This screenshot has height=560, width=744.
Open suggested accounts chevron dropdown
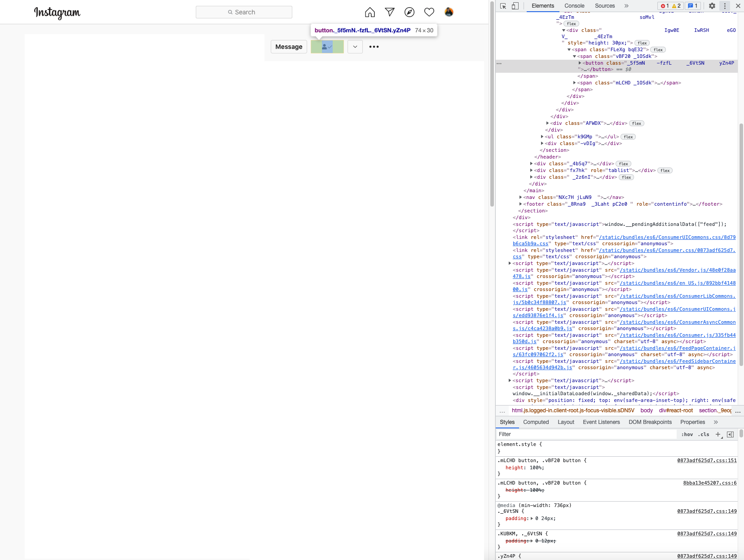tap(355, 47)
